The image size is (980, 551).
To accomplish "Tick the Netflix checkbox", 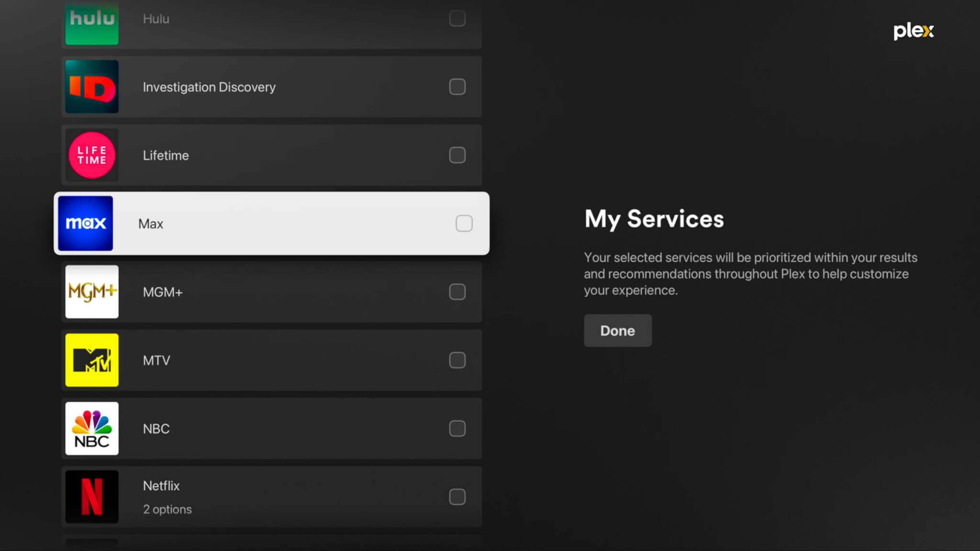I will [x=457, y=497].
